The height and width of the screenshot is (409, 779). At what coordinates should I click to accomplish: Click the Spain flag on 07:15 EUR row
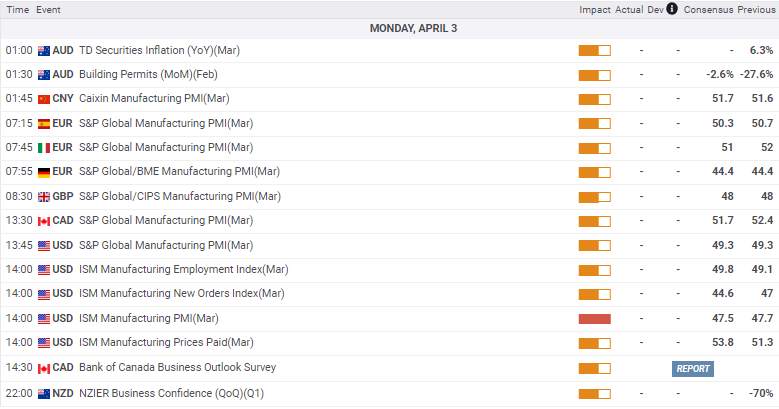(x=44, y=124)
